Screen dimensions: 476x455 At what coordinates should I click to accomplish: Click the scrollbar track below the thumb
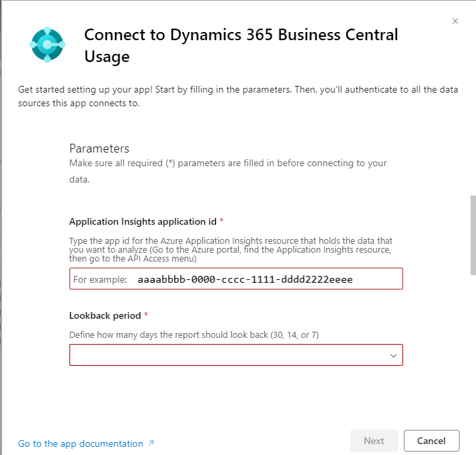pos(473,341)
